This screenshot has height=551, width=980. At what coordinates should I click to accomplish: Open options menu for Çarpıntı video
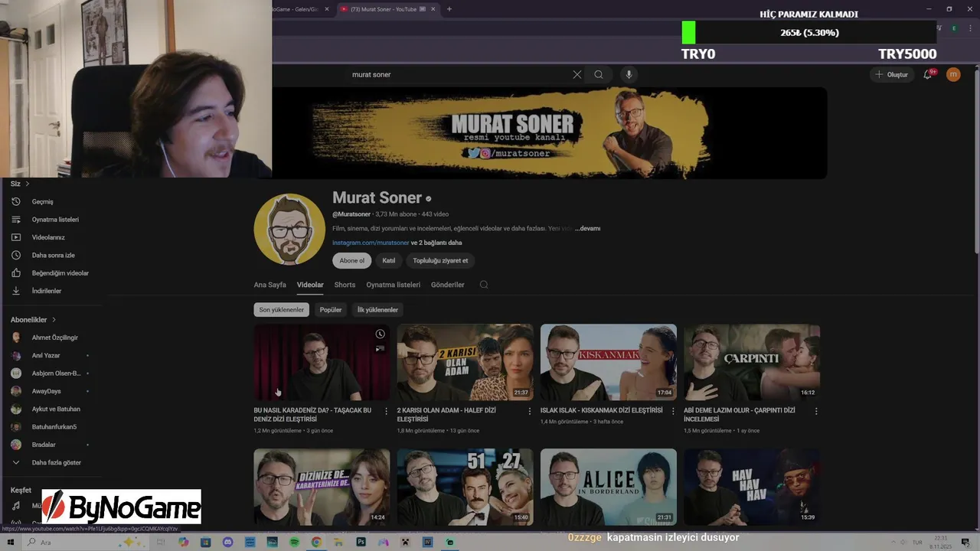tap(816, 411)
